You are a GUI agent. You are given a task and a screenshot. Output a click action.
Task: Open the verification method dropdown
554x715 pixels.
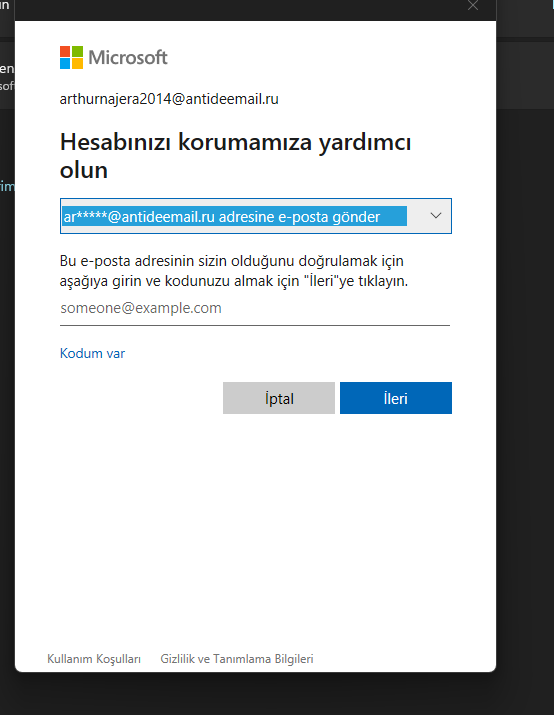pos(256,216)
